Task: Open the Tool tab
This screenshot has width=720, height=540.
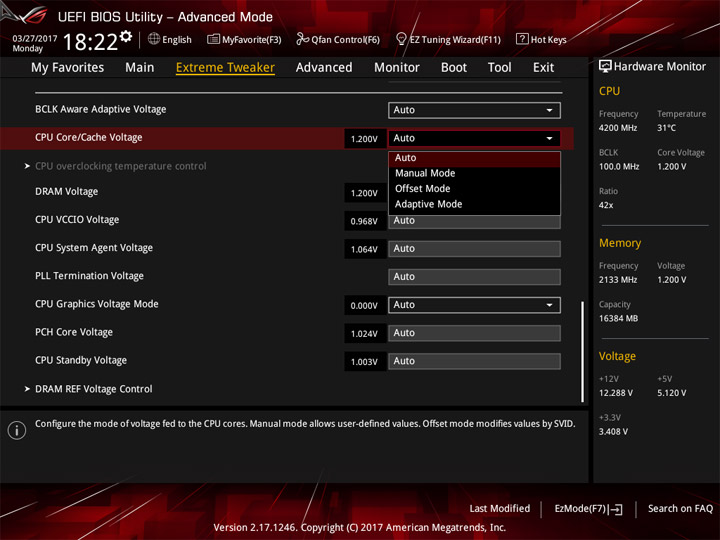Action: tap(499, 68)
